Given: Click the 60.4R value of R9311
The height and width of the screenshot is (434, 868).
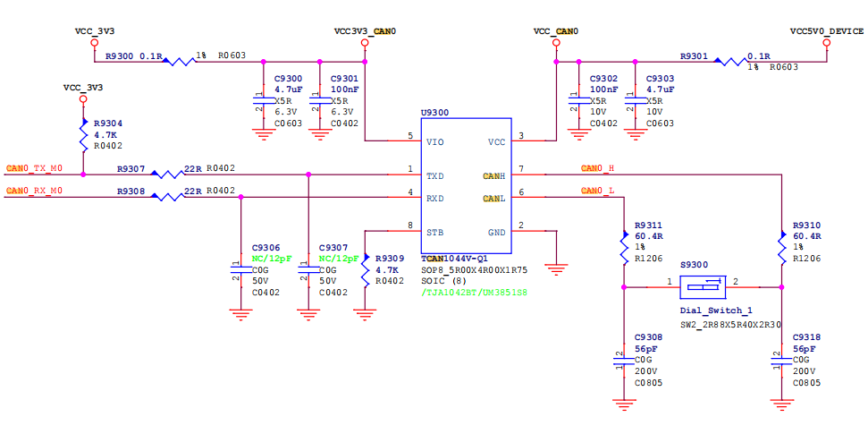Looking at the screenshot, I should click(x=649, y=236).
